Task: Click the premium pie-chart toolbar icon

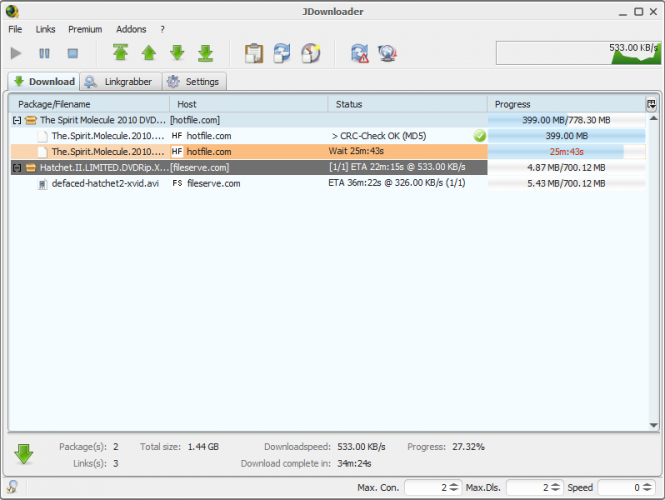Action: (x=311, y=53)
